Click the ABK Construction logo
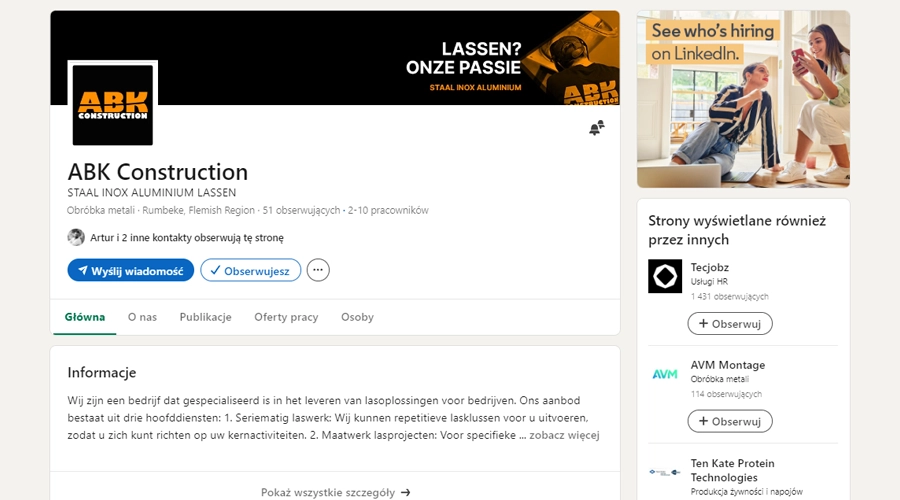This screenshot has height=500, width=900. 113,105
